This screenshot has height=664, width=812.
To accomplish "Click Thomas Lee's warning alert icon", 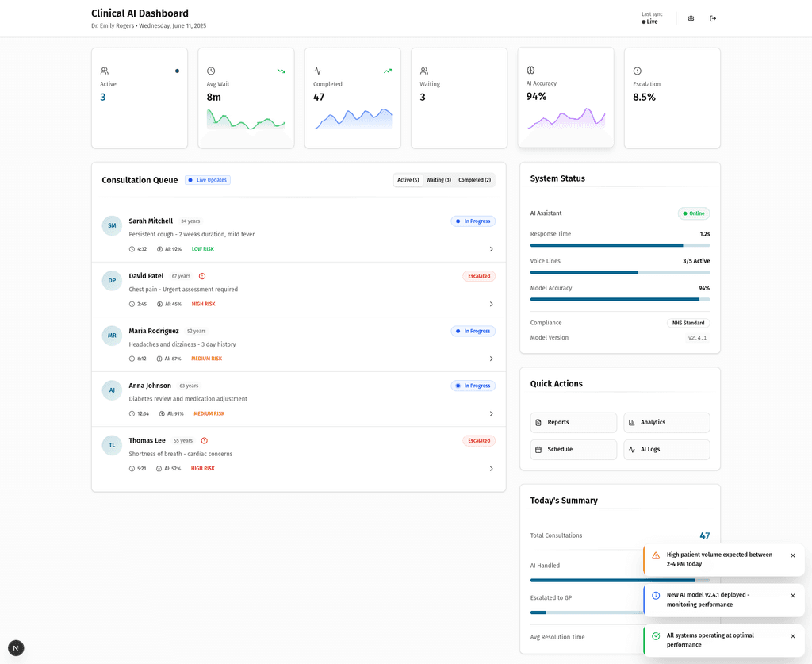I will point(204,440).
